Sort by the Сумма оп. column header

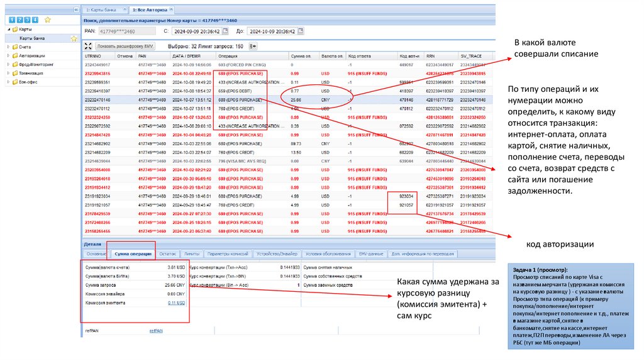304,56
